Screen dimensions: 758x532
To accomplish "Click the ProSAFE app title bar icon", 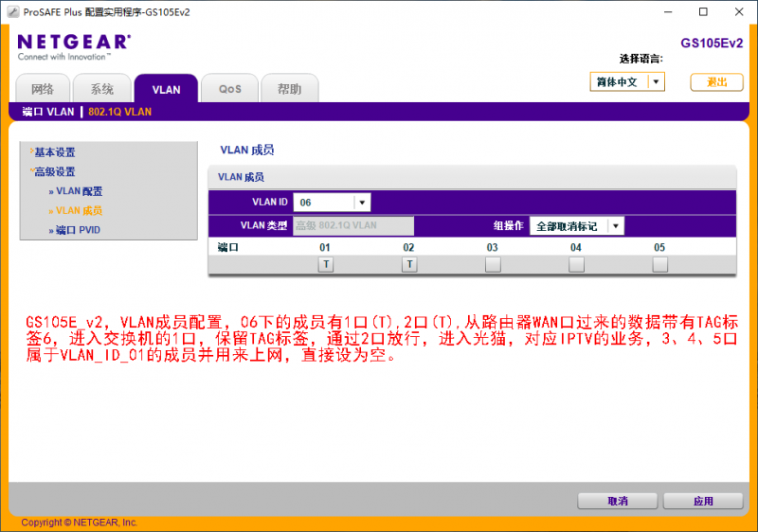I will [13, 12].
